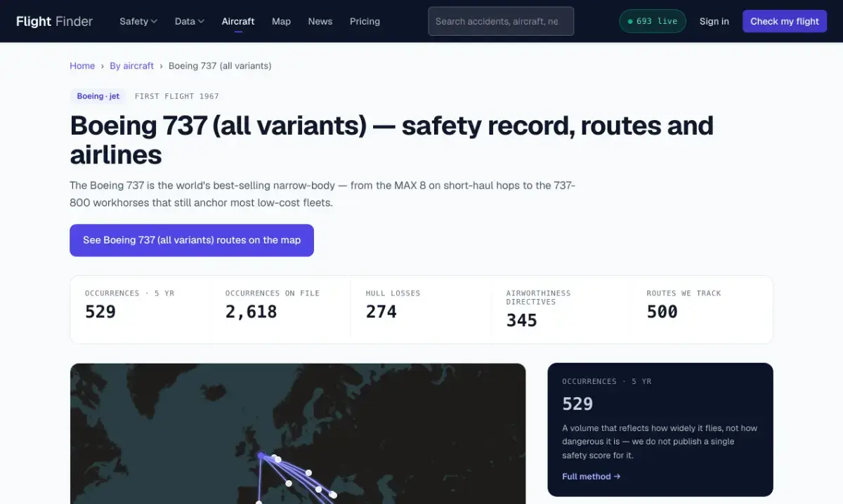Go to the News page
Image resolution: width=843 pixels, height=504 pixels.
tap(320, 21)
